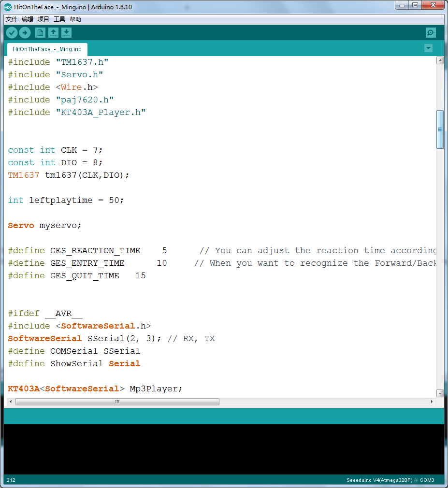Screen dimensions: 448x488
Task: Open the 编辑 (Edit) menu
Action: point(28,19)
